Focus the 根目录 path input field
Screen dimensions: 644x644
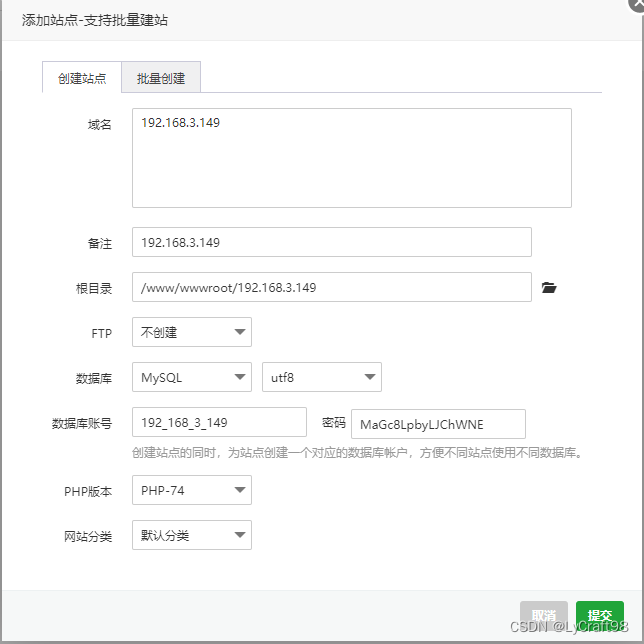tap(331, 287)
